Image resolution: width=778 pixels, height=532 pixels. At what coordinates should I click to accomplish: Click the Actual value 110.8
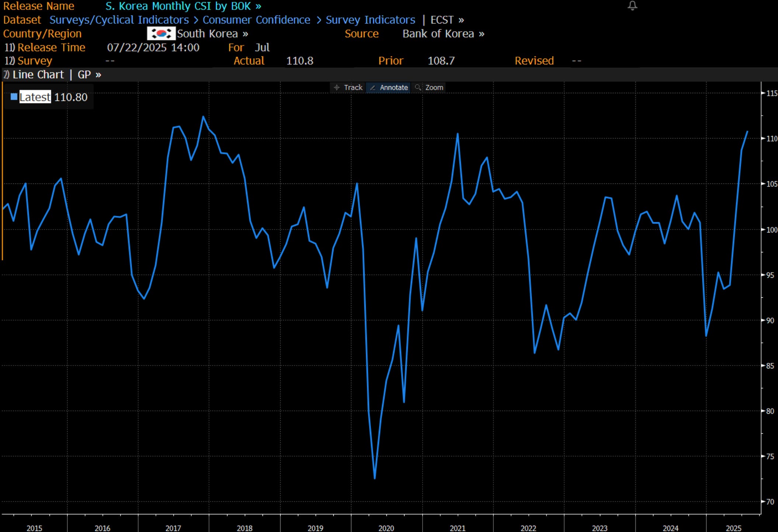pyautogui.click(x=299, y=61)
